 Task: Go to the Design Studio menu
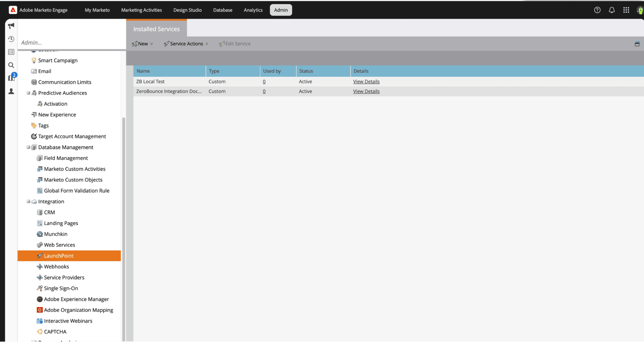click(187, 10)
